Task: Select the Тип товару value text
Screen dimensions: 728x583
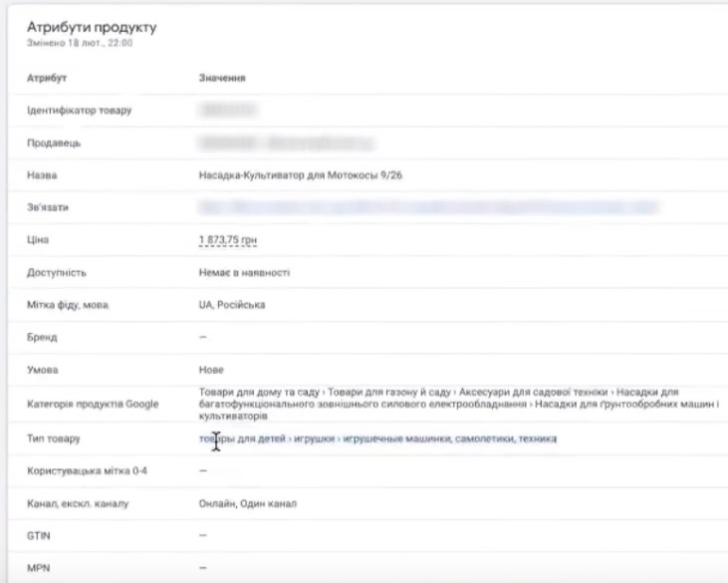Action: click(x=377, y=438)
